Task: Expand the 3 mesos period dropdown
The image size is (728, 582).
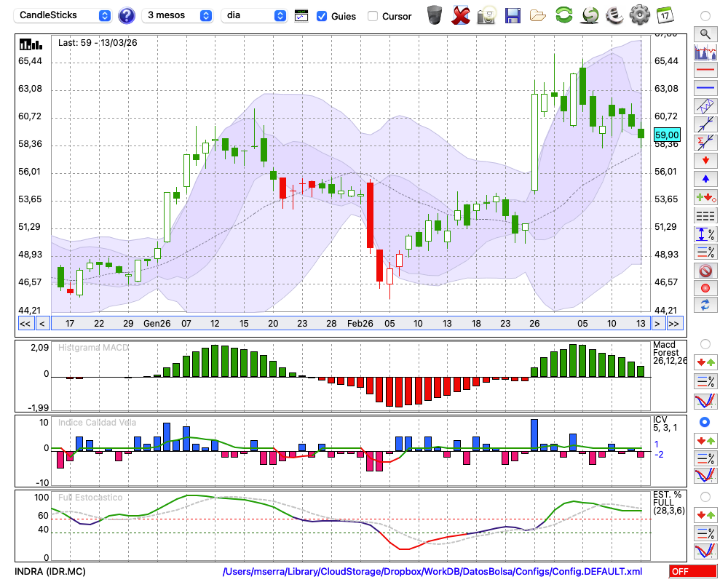Action: click(178, 15)
